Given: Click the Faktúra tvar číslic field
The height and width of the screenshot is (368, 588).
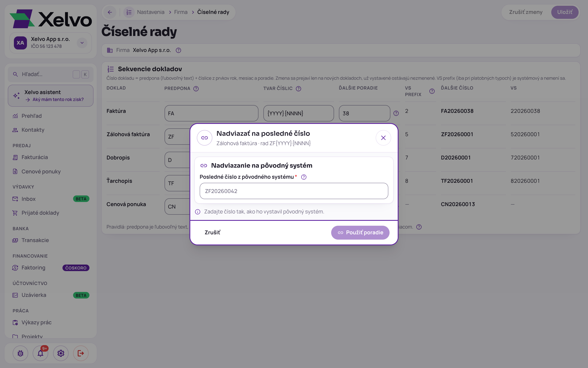Looking at the screenshot, I should click(x=298, y=113).
